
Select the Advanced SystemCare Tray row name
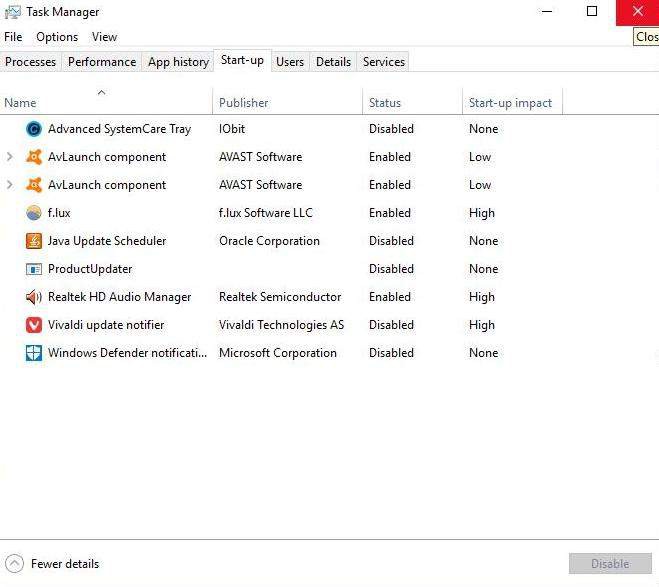pos(120,129)
